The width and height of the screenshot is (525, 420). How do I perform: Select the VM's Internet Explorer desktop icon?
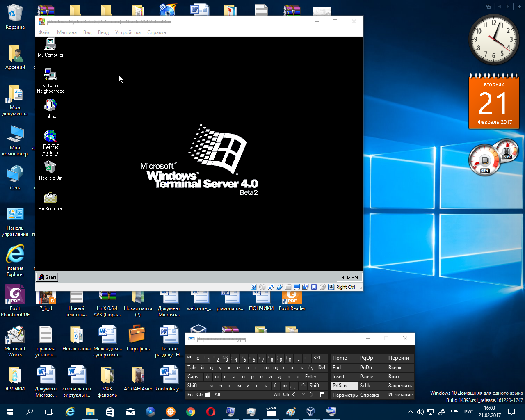pos(50,142)
